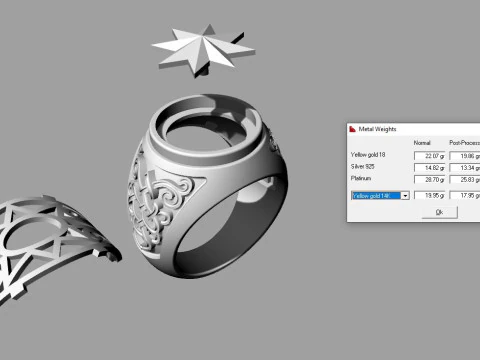Click the Normal column header
Image resolution: width=480 pixels, height=360 pixels.
pyautogui.click(x=422, y=143)
